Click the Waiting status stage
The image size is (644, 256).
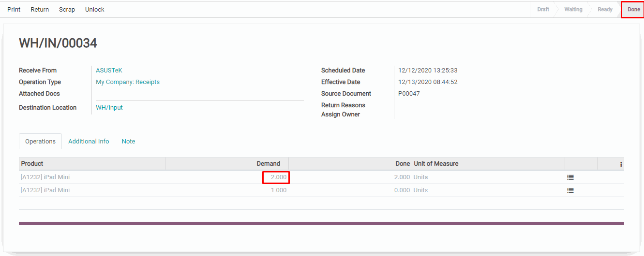(x=573, y=9)
